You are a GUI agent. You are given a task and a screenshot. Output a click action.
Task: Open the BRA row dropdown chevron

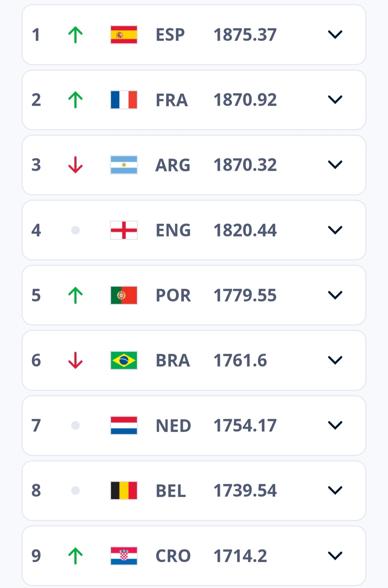(335, 360)
